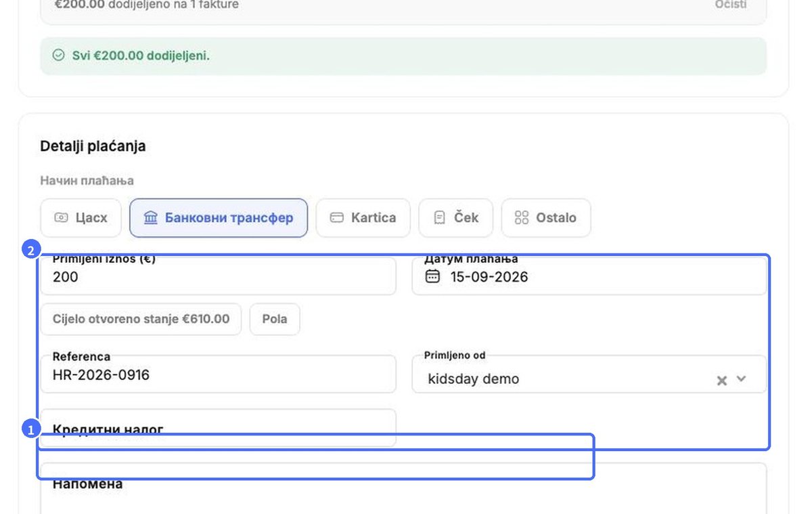Click the Referenca field HR-2026-0916
The width and height of the screenshot is (812, 514).
tap(219, 374)
